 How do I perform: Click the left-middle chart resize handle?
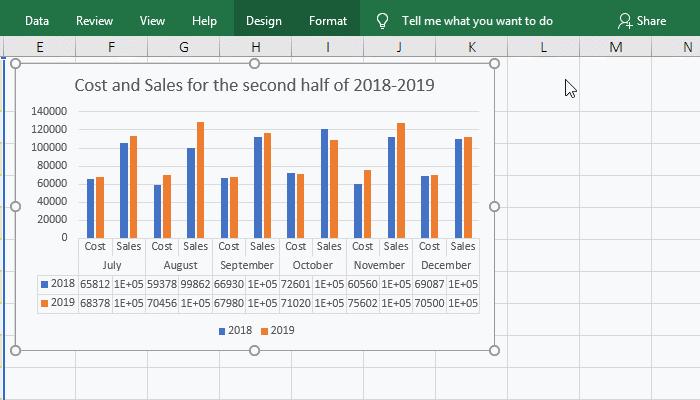tap(15, 206)
